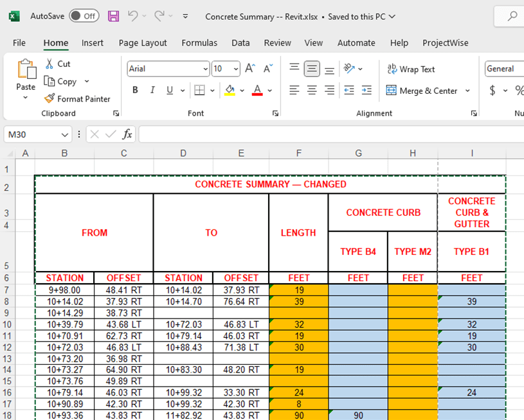Apply yellow Fill Color

point(230,90)
